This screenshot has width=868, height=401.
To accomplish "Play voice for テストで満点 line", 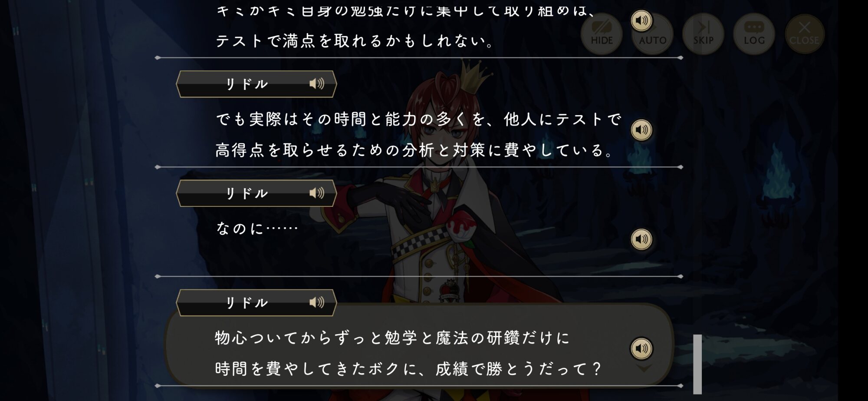I will [x=641, y=20].
